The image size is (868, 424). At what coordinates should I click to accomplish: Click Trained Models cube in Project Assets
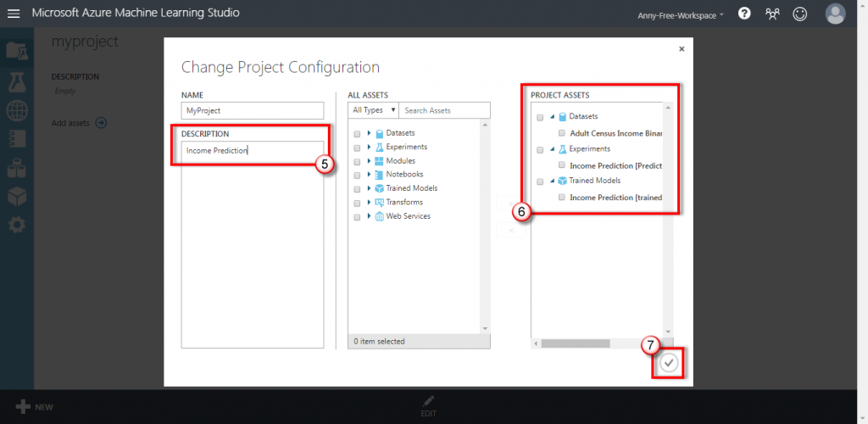tap(563, 181)
